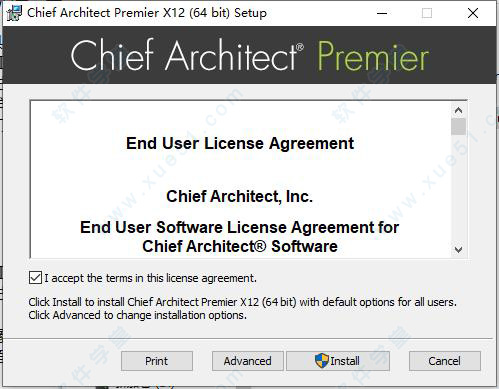
Task: Click the Chief Architect logo in banner
Action: click(187, 55)
